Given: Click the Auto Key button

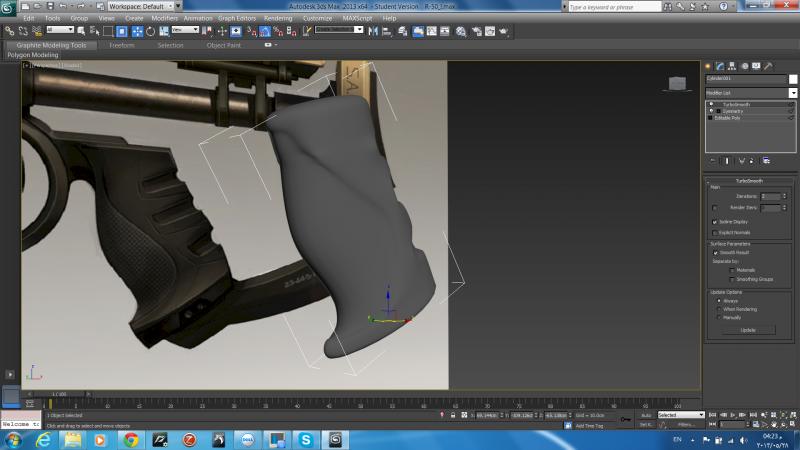Looking at the screenshot, I should (x=646, y=415).
